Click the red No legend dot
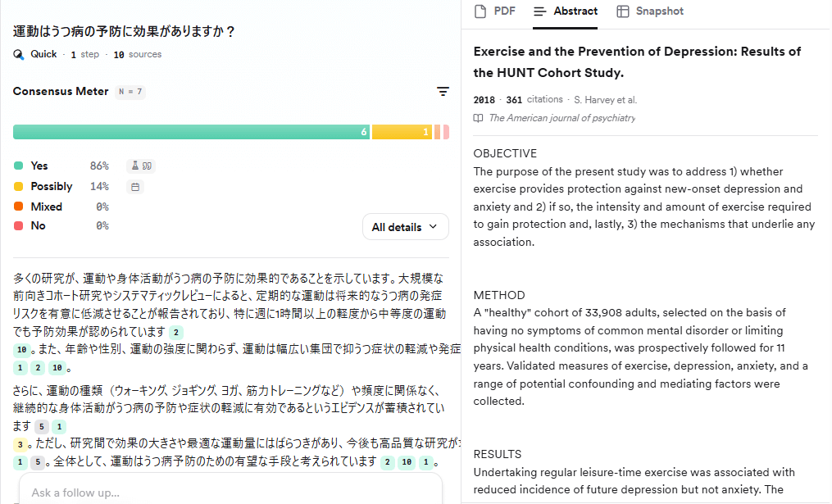832x504 pixels. tap(19, 226)
